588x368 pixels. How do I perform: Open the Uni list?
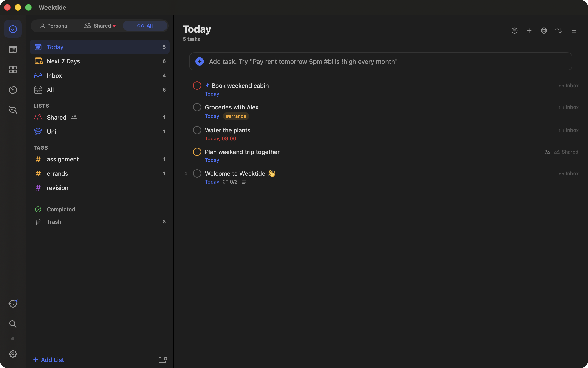pos(100,132)
